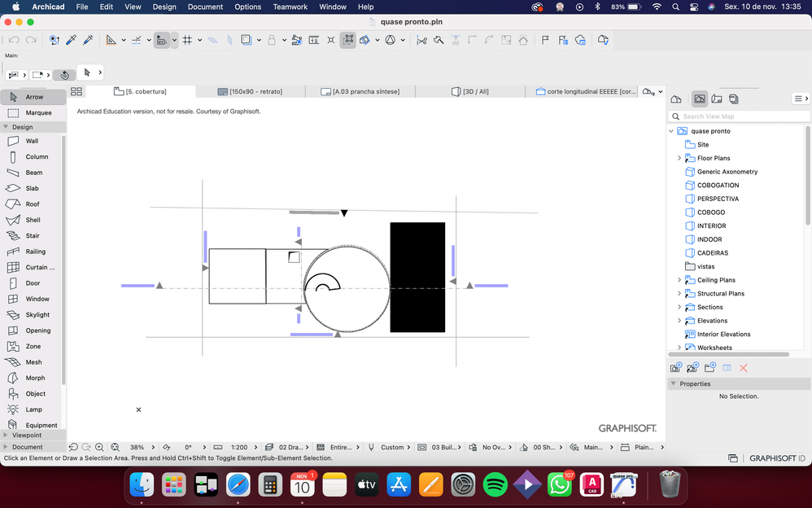Toggle the active View Map button
Viewport: 812px width, 508px height.
pyautogui.click(x=700, y=99)
